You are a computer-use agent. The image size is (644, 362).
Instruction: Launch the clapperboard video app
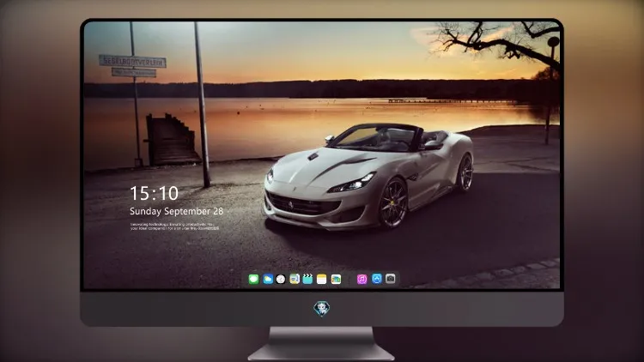(x=307, y=280)
